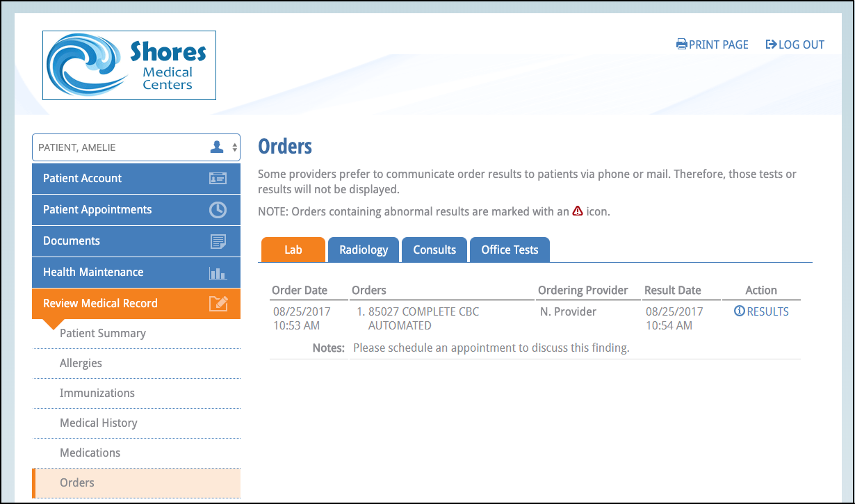Click the info icon next to RESULTS
The width and height of the screenshot is (855, 504).
pos(739,311)
